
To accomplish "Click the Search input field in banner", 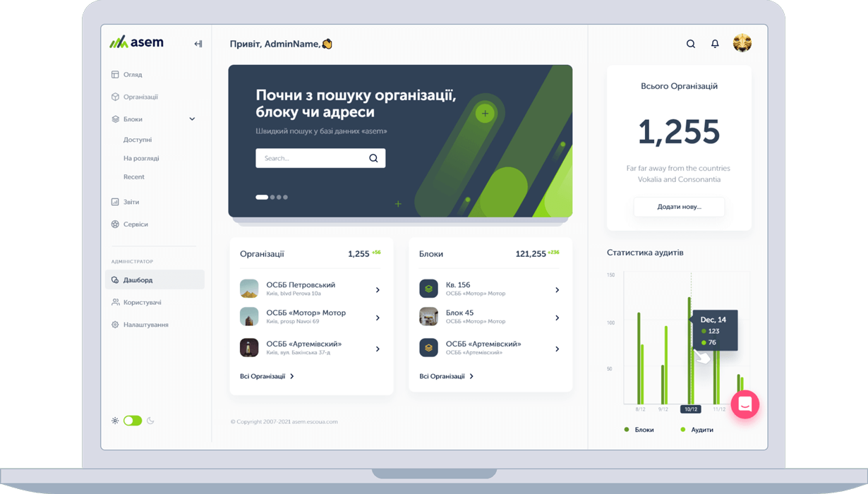I will pos(311,158).
